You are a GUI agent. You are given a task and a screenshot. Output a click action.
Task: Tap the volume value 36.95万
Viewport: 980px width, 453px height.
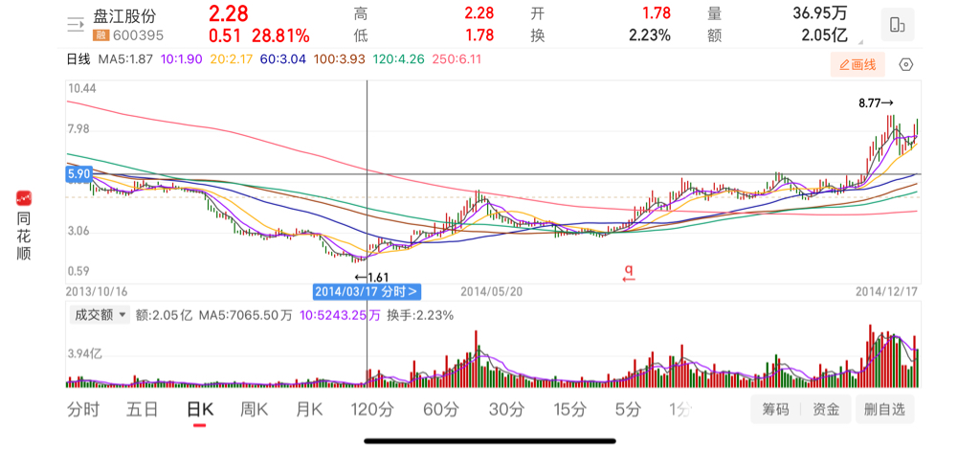point(819,13)
